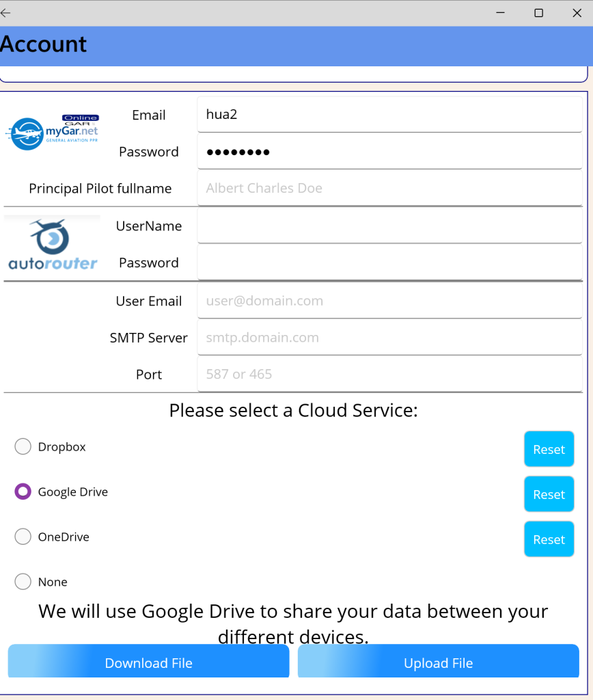
Task: Select the Dropbox cloud service option
Action: [x=23, y=446]
